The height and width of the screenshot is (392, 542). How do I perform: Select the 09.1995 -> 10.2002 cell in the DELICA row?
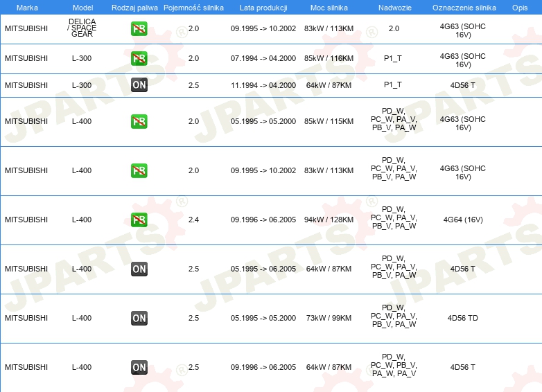263,28
